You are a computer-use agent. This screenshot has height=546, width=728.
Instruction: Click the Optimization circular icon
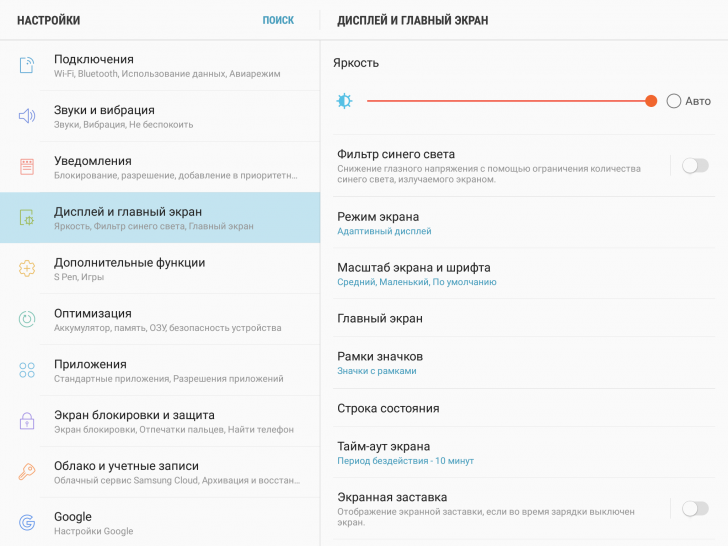(27, 320)
